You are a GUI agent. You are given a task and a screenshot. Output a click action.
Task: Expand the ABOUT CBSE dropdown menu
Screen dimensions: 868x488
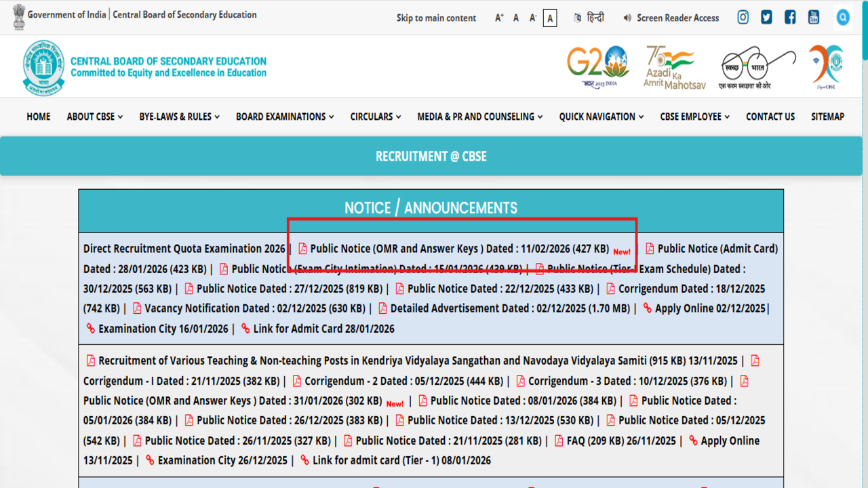pyautogui.click(x=94, y=117)
